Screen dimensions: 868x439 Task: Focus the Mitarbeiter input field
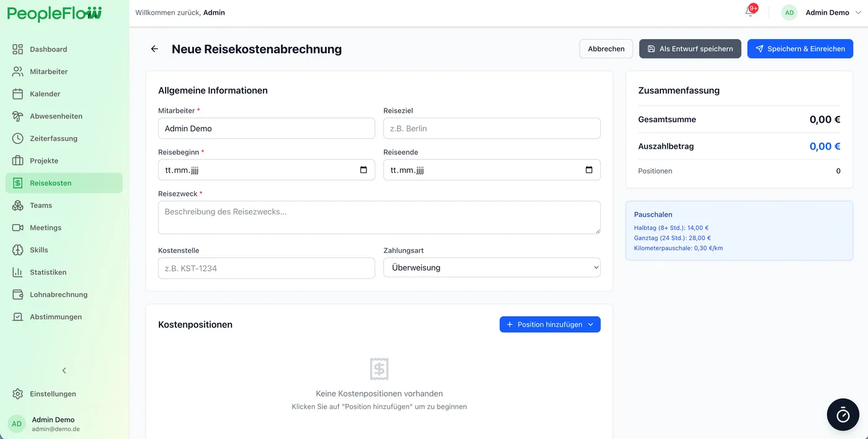(x=267, y=128)
